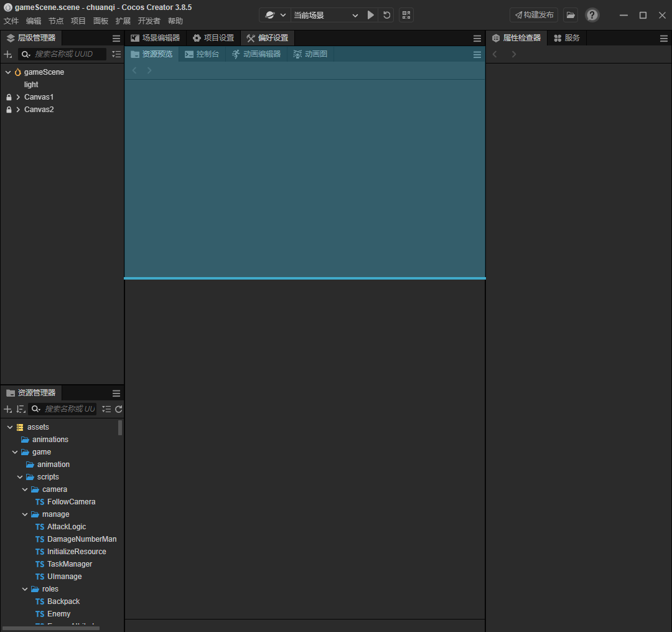Select the 层级管理器 panel tab

tap(31, 38)
